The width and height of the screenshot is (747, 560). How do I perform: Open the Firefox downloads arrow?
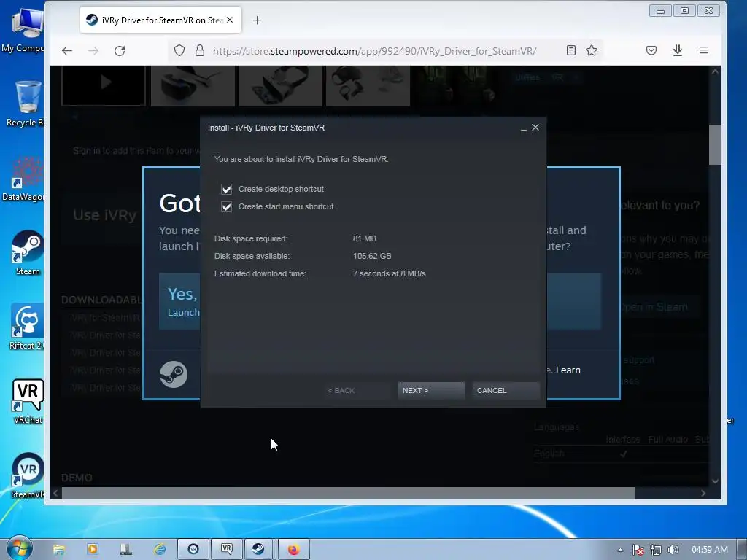point(678,50)
